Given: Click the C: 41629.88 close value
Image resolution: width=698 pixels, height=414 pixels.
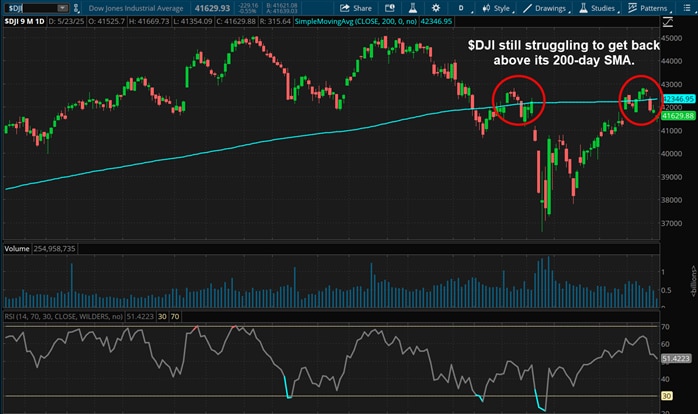Looking at the screenshot, I should pos(236,21).
